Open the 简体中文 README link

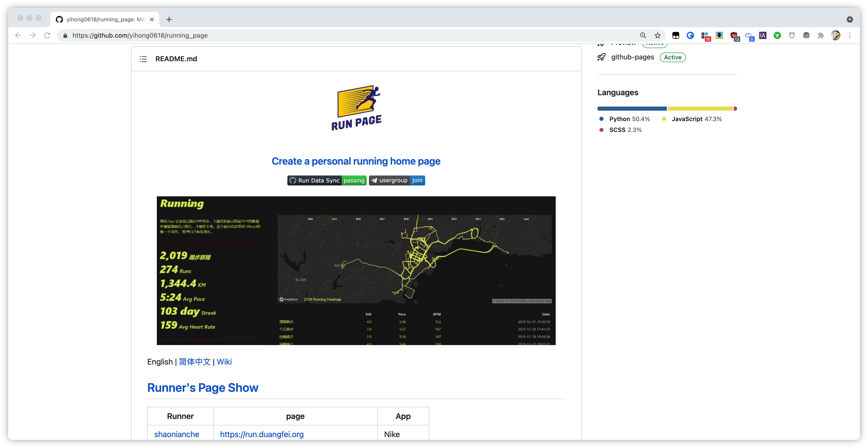(x=194, y=362)
